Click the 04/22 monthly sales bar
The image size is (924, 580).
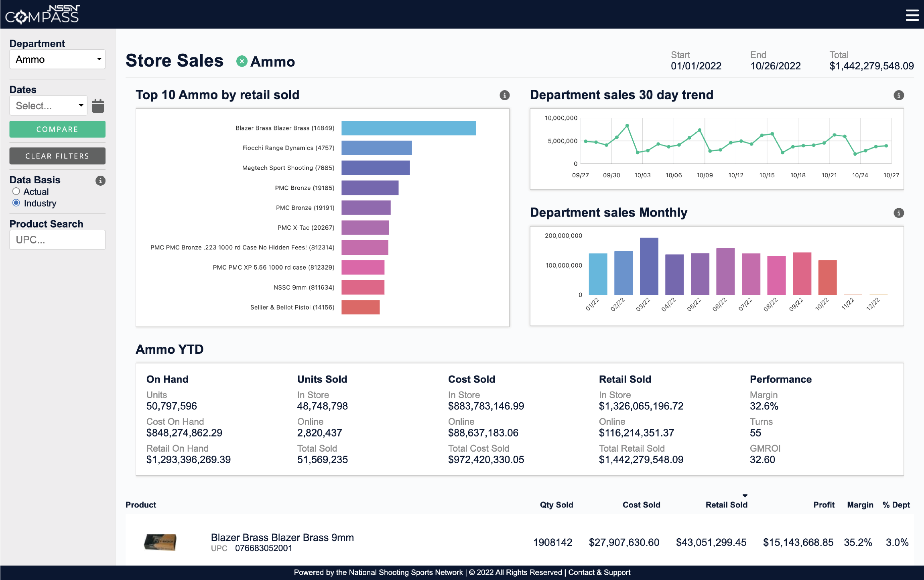(674, 275)
